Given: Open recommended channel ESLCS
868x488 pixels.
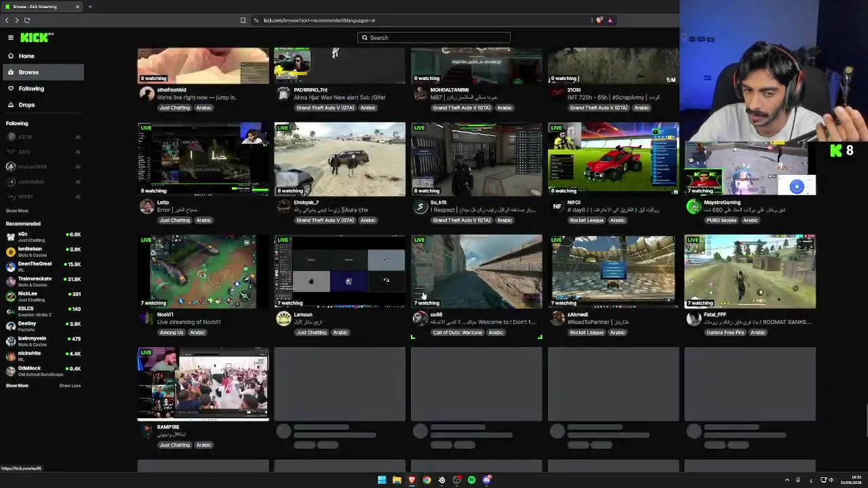Looking at the screenshot, I should (x=42, y=311).
